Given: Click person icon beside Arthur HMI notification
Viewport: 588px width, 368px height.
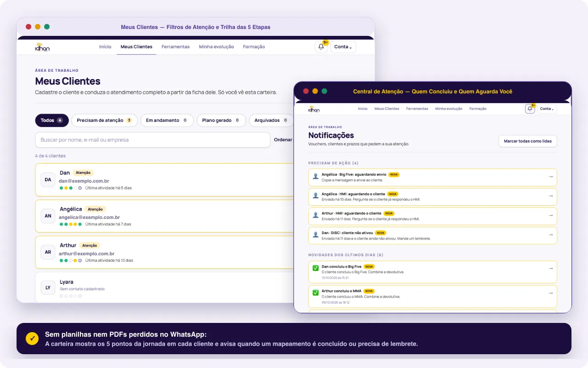Looking at the screenshot, I should click(x=316, y=215).
